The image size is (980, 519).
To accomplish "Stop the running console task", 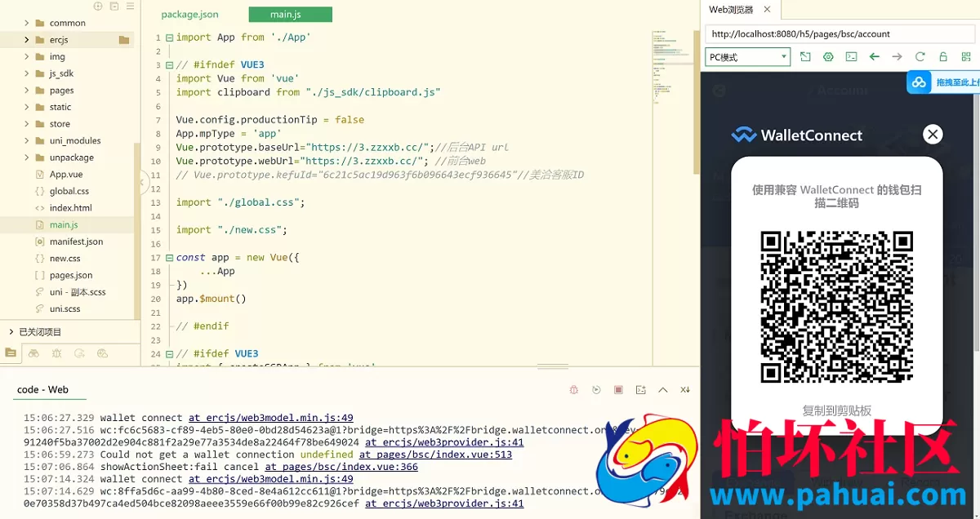I will 618,390.
